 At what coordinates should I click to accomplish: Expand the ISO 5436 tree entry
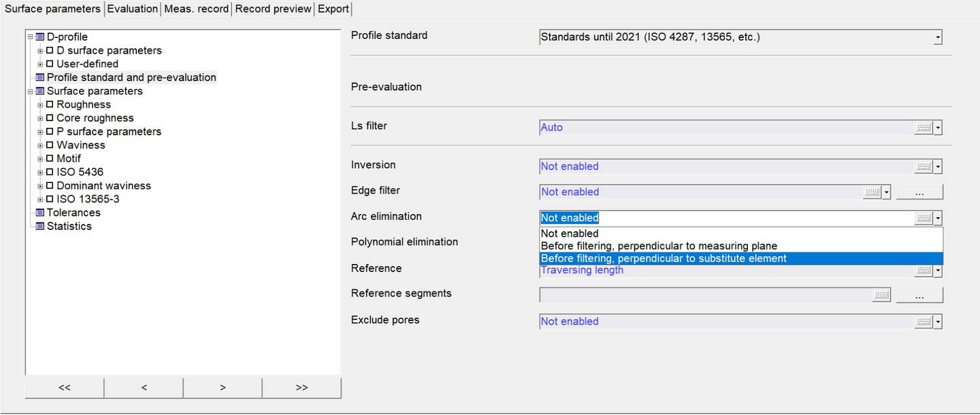tap(39, 172)
